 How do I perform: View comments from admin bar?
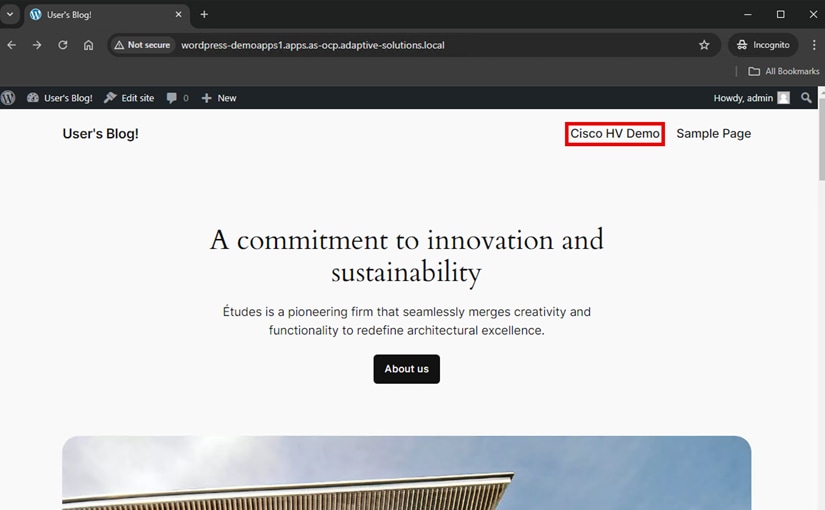tap(177, 98)
